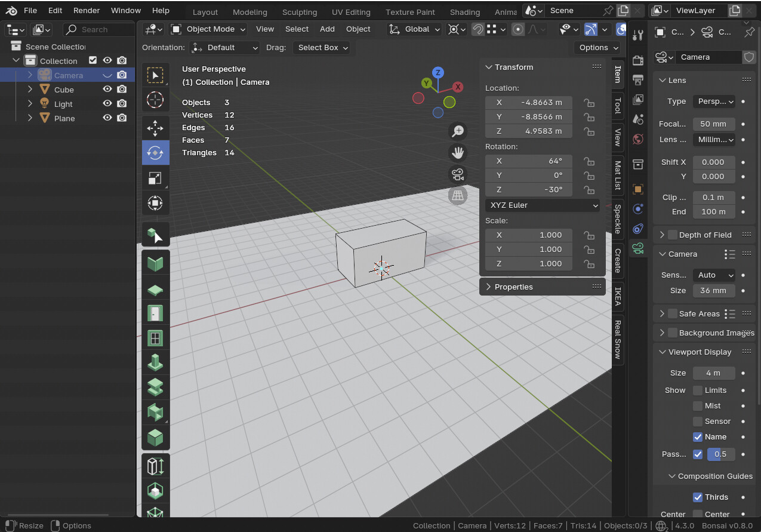Viewport: 761px width, 532px height.
Task: Open the World properties tab icon
Action: point(638,139)
